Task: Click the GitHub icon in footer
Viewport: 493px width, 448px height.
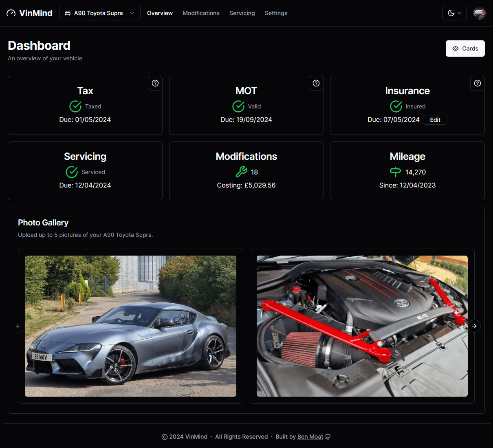Action: 328,437
